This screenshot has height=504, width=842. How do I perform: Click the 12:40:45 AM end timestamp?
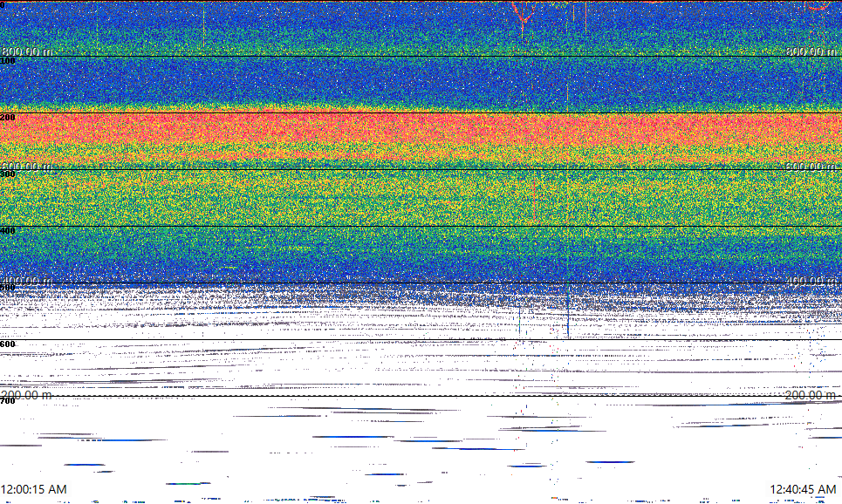click(x=803, y=489)
